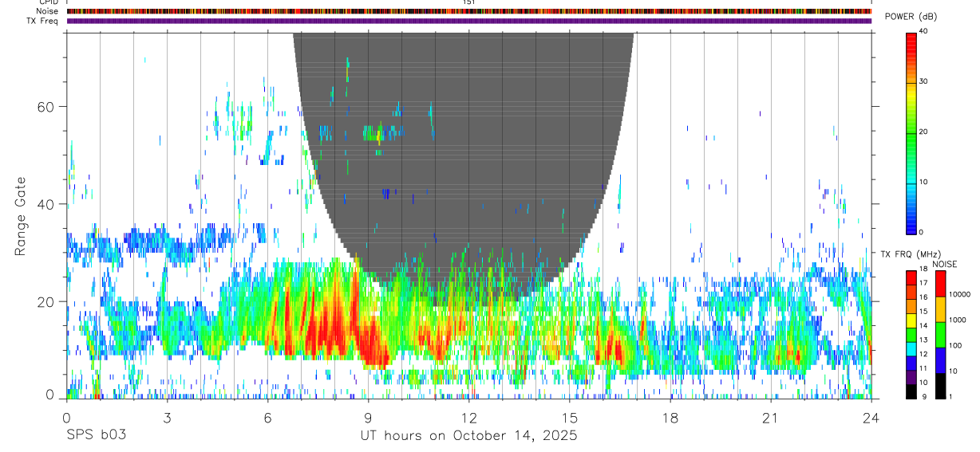The image size is (980, 452).
Task: Select the 14 tick on the TX FRQ legend
Action: (x=924, y=326)
